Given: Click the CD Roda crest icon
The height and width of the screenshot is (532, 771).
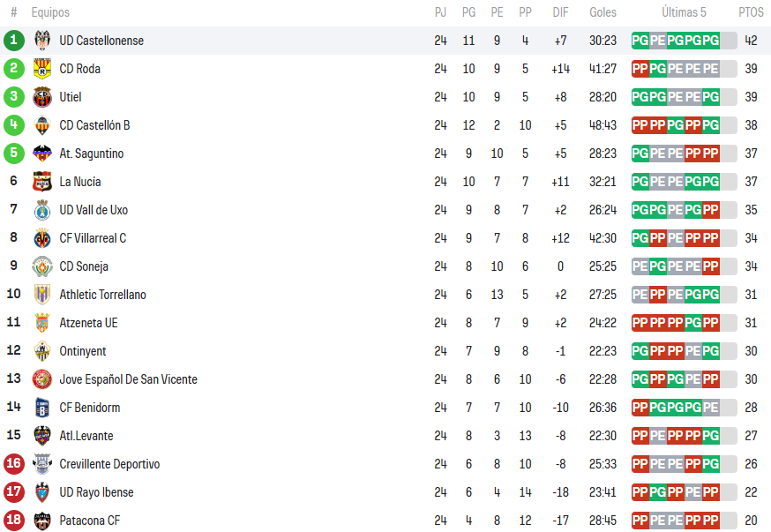Looking at the screenshot, I should click(x=42, y=69).
